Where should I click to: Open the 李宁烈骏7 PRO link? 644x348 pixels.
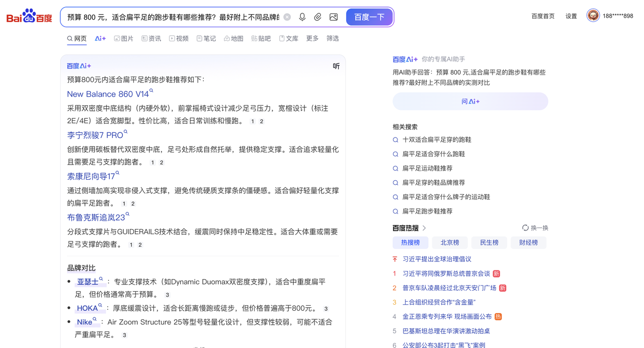click(95, 135)
